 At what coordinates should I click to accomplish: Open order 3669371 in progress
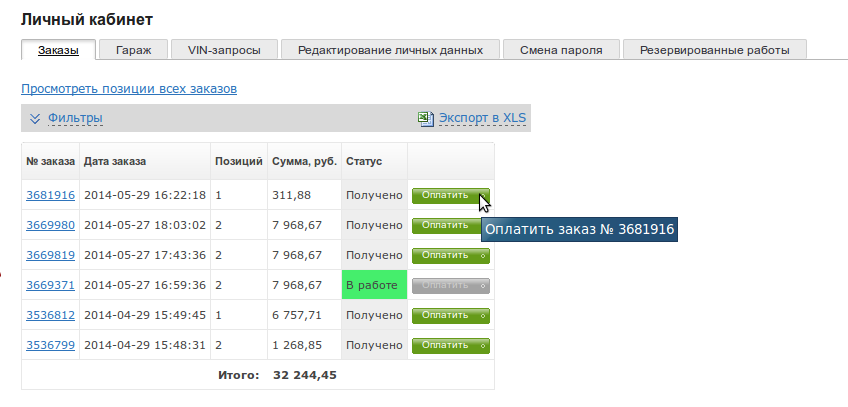pyautogui.click(x=50, y=285)
